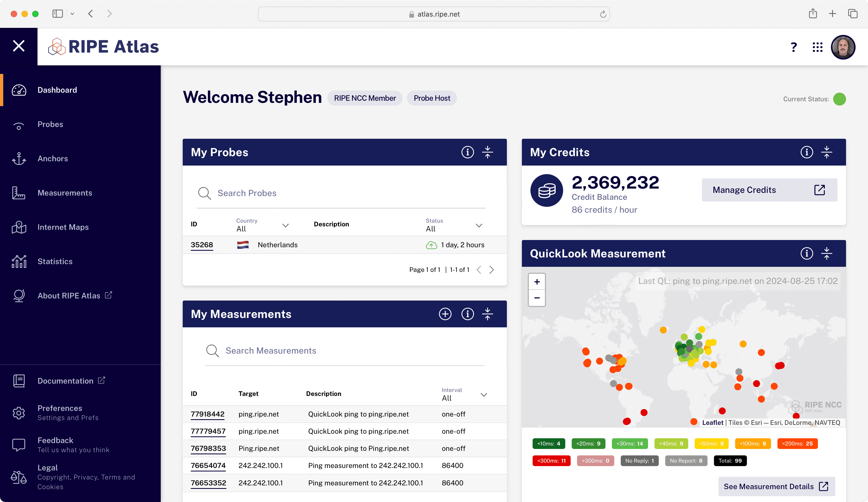The height and width of the screenshot is (502, 868).
Task: Add a new measurement with the plus icon
Action: coord(445,314)
